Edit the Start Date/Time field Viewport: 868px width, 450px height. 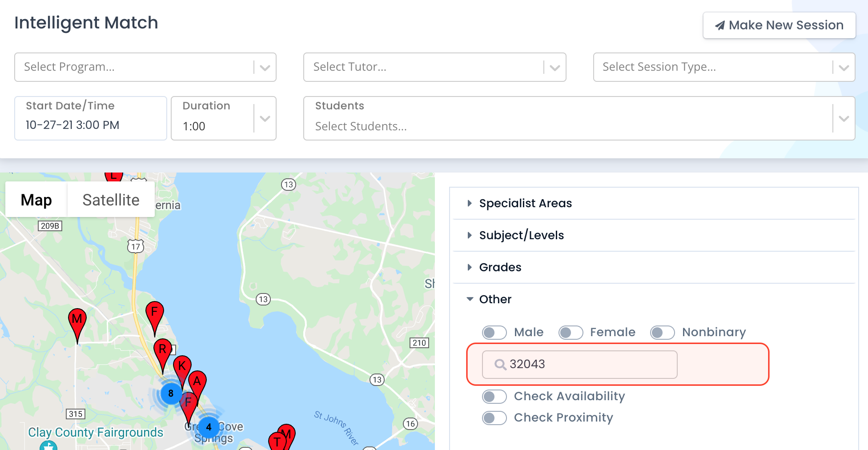[x=91, y=118]
